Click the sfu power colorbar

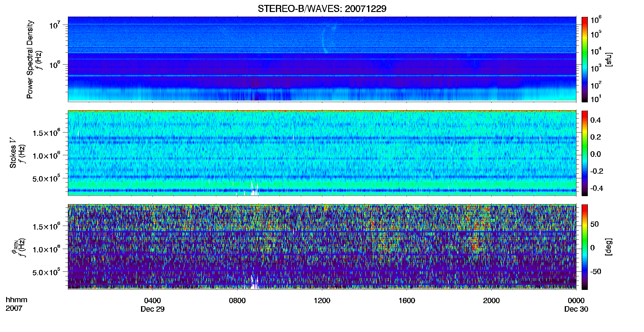pyautogui.click(x=585, y=59)
